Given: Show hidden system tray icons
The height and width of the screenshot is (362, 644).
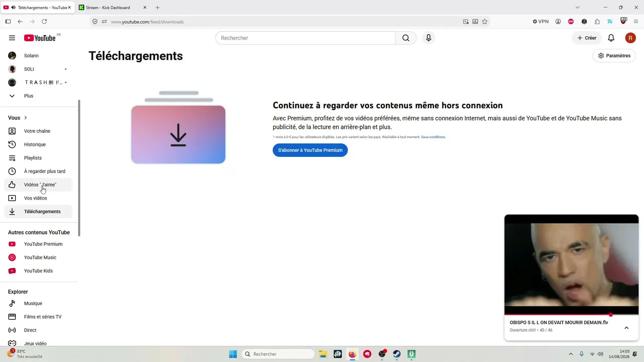Looking at the screenshot, I should point(571,354).
